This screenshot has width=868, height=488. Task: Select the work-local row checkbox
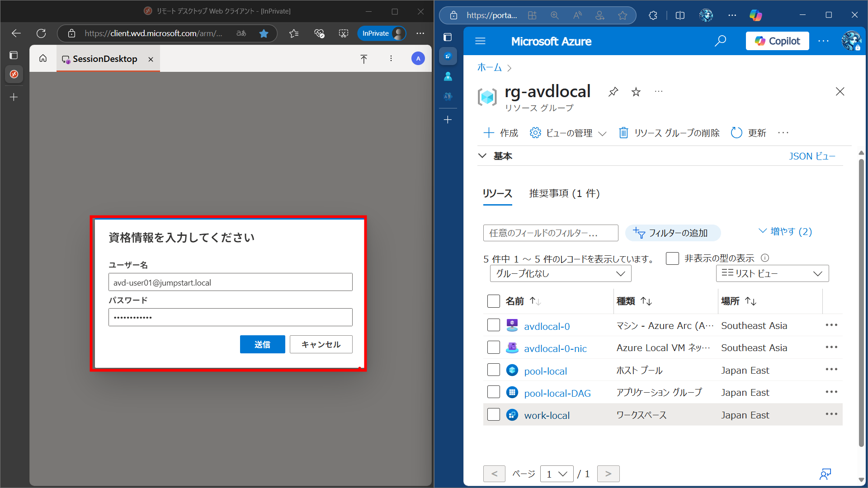tap(493, 414)
